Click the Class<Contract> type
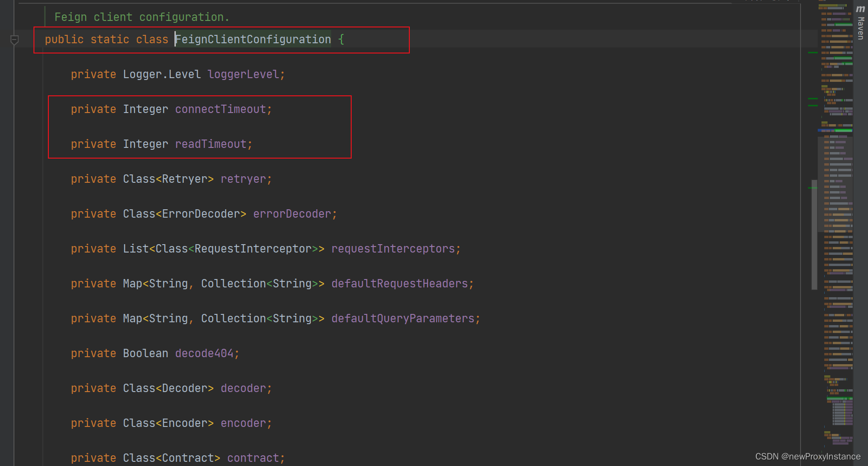 pos(172,458)
